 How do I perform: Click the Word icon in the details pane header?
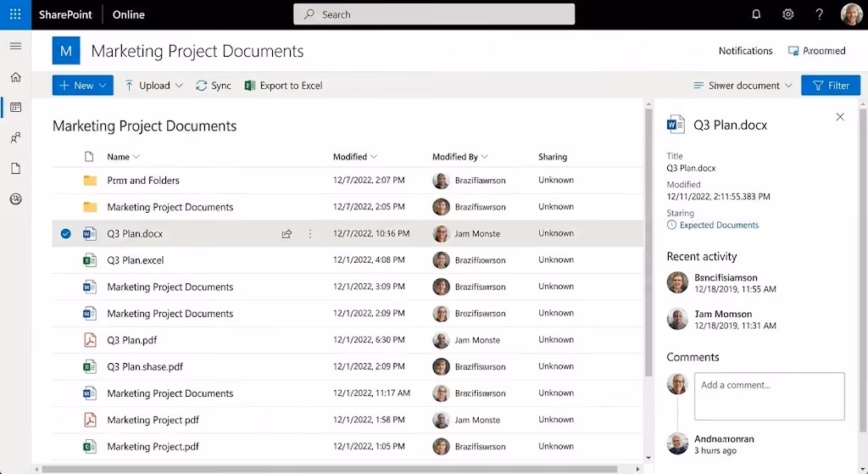[676, 125]
